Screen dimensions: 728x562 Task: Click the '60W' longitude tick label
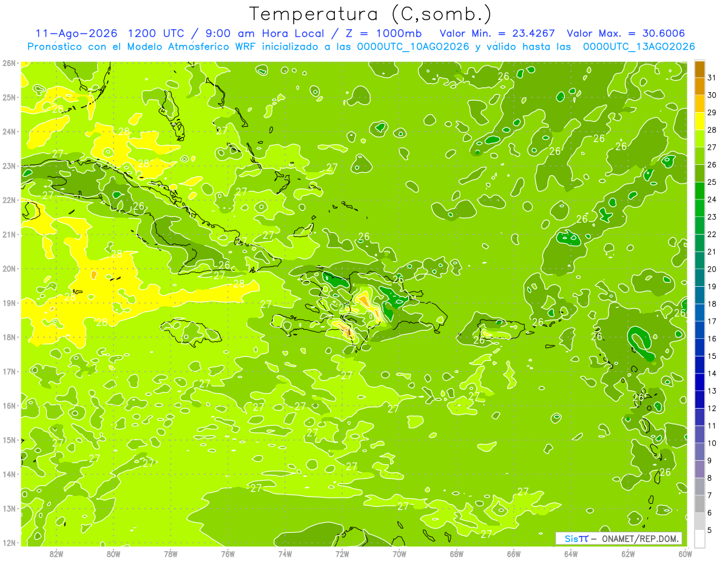pyautogui.click(x=686, y=554)
